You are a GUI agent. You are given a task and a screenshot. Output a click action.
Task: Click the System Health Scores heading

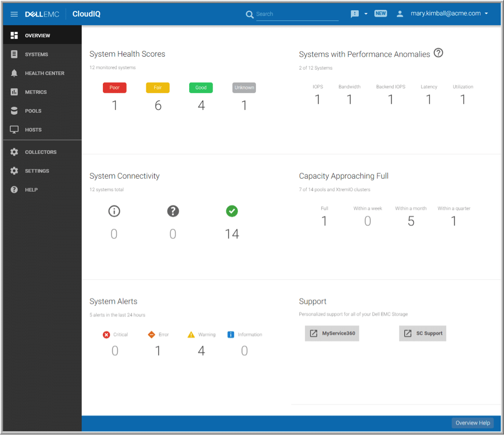coord(127,54)
